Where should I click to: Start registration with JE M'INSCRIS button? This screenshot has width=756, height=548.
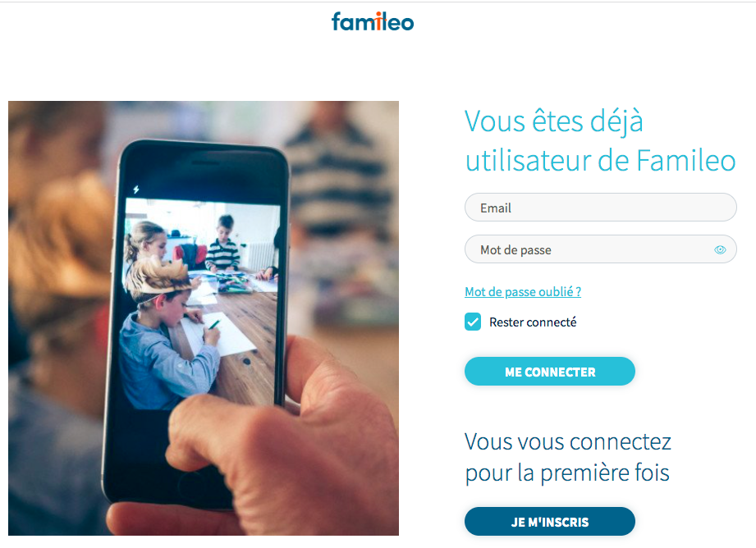click(550, 522)
